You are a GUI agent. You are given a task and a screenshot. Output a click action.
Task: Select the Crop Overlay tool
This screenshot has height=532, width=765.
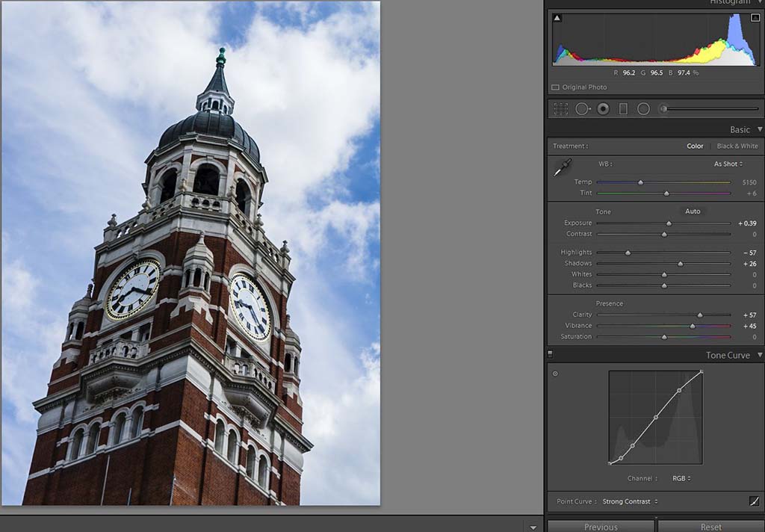point(561,109)
